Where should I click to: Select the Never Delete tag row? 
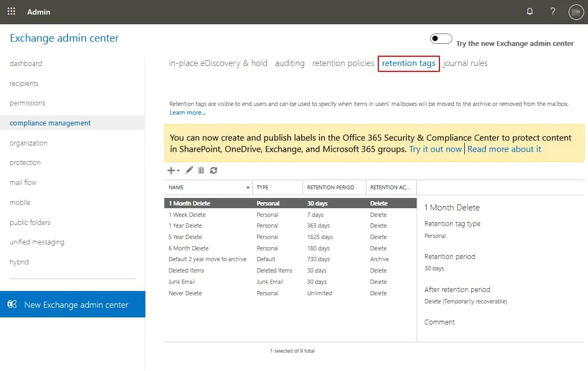pos(185,293)
